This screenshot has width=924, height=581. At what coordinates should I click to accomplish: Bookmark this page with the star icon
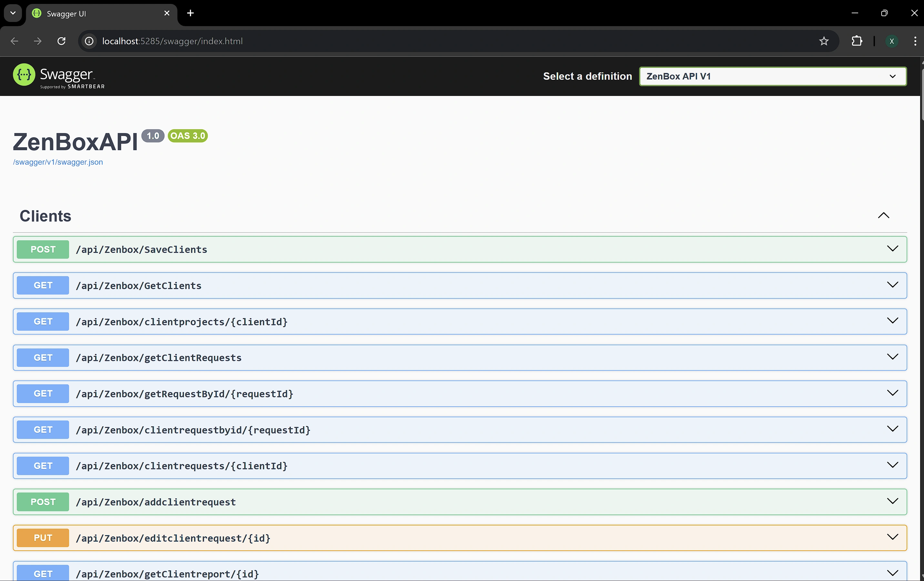[x=823, y=41]
